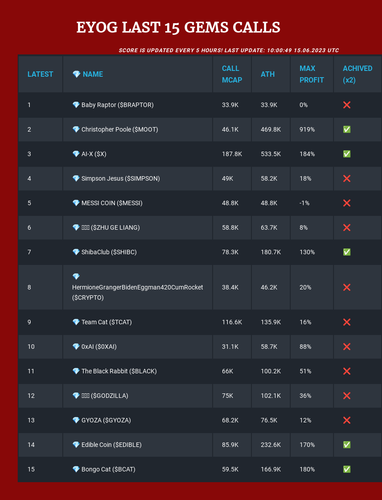Image resolution: width=382 pixels, height=500 pixels.
Task: Click the diamond above HermioneGrangerBidenEggman420CumRocket
Action: pyautogui.click(x=76, y=276)
